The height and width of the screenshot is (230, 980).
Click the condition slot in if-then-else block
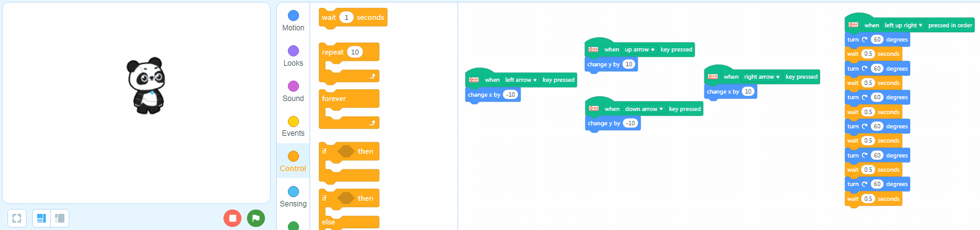(x=346, y=198)
